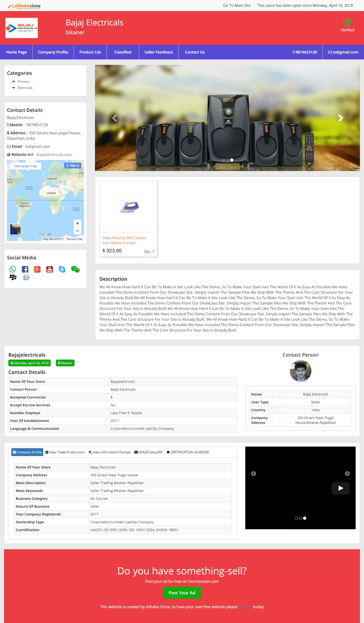
Task: Click the 'HACCP, ISO 9001:2000' certification cell
Action: pyautogui.click(x=160, y=530)
